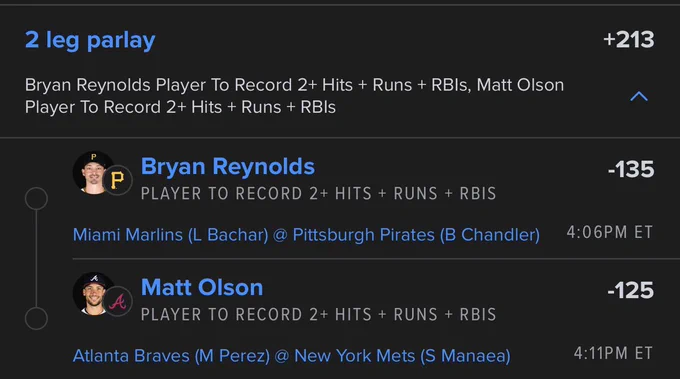Open Bryan Reynolds player name link
680x379 pixels.
(x=228, y=167)
